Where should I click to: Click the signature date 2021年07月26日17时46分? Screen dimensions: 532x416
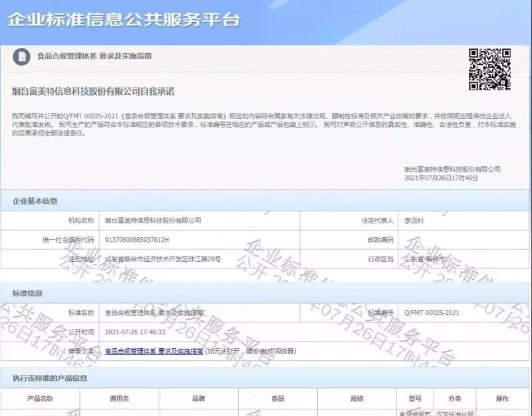tap(441, 178)
